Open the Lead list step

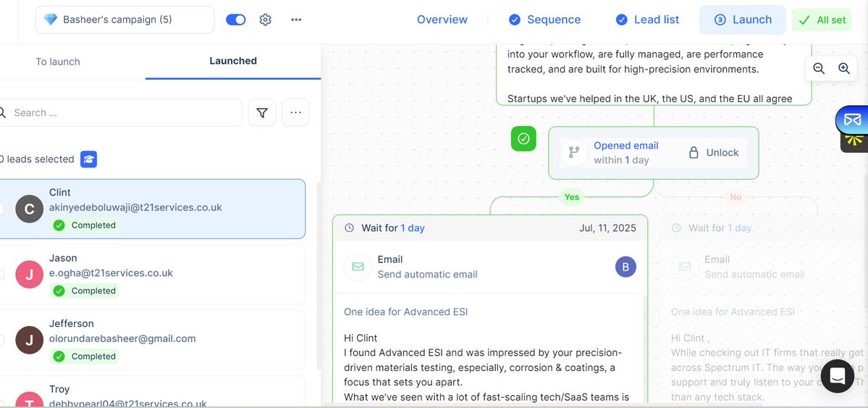[648, 20]
